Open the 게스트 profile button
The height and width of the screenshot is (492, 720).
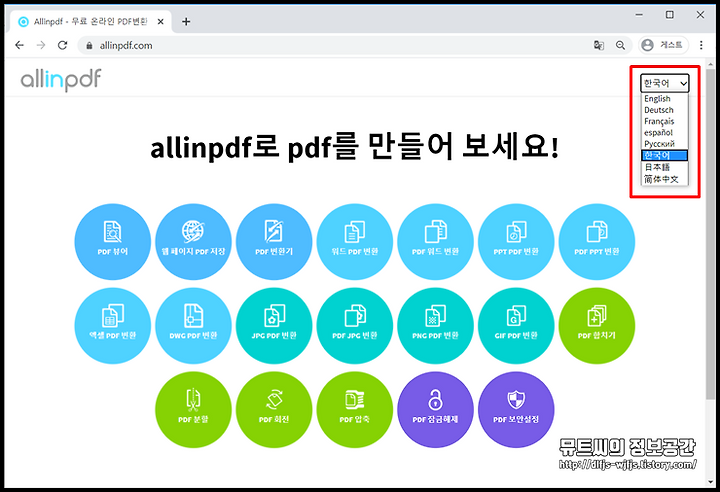coord(664,45)
